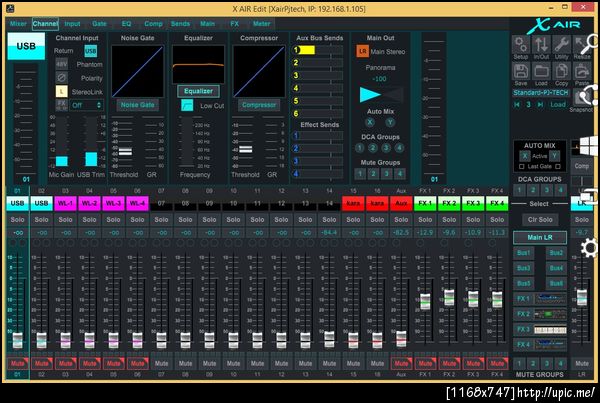Click the pan right dark triangle
Viewport: 600px width, 403px height.
point(394,95)
